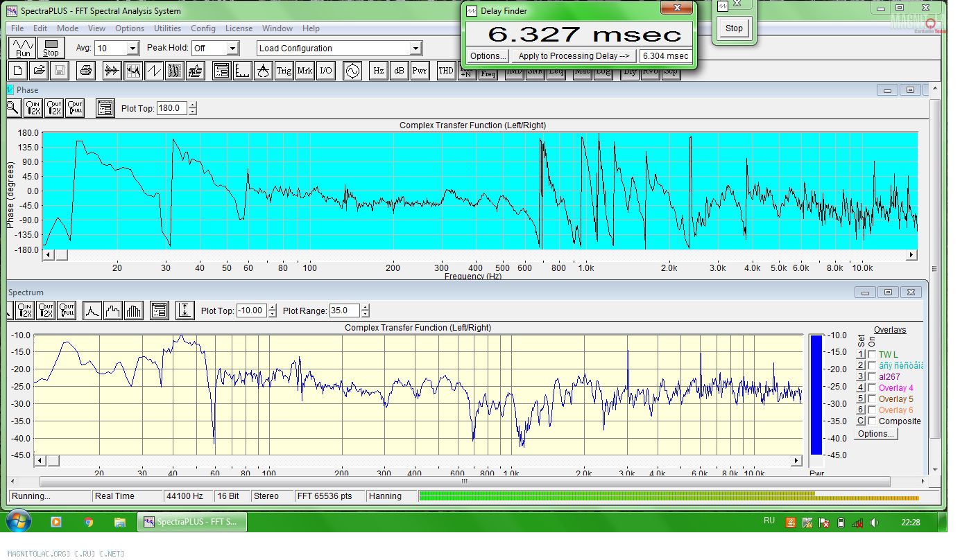Open the calibration compass icon

(264, 70)
